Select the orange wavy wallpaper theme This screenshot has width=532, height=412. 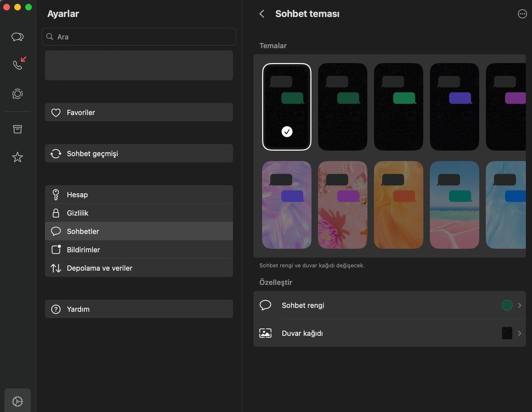pos(399,205)
